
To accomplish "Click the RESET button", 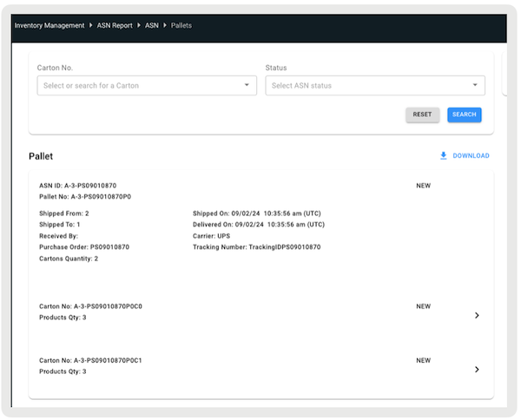I will (422, 115).
